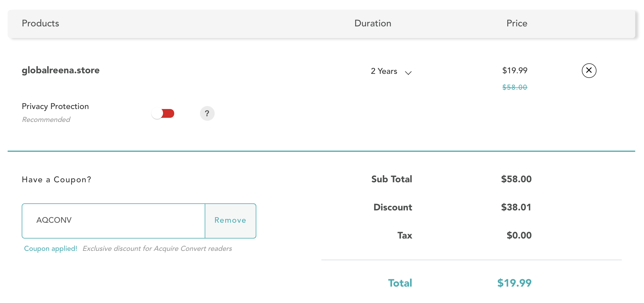Enable the Privacy Protection toggle

[x=163, y=113]
